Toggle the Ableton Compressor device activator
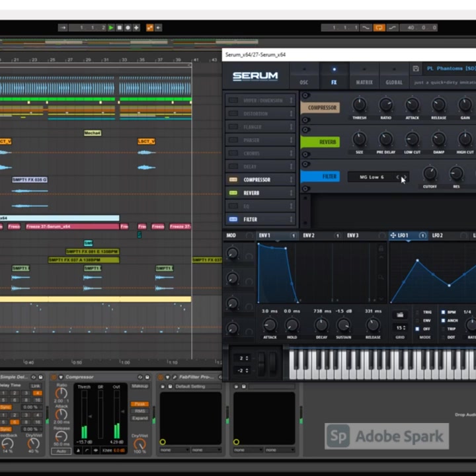Screen dimensions: 476x476 [54, 377]
